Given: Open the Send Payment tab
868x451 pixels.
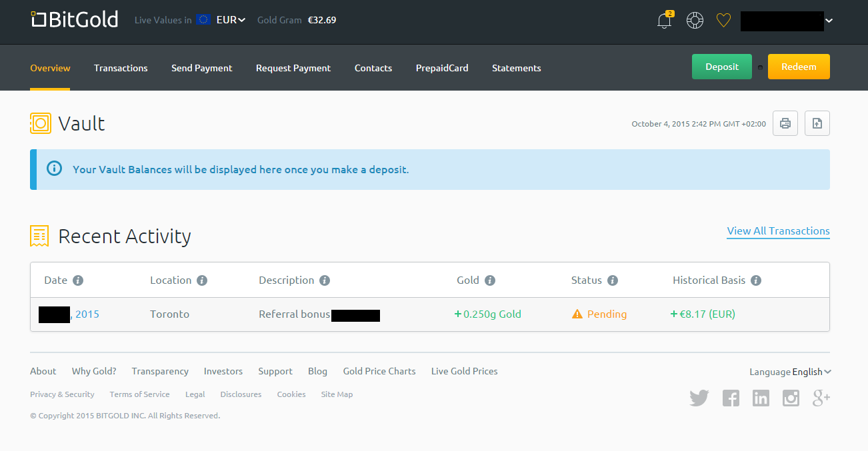Looking at the screenshot, I should [202, 68].
